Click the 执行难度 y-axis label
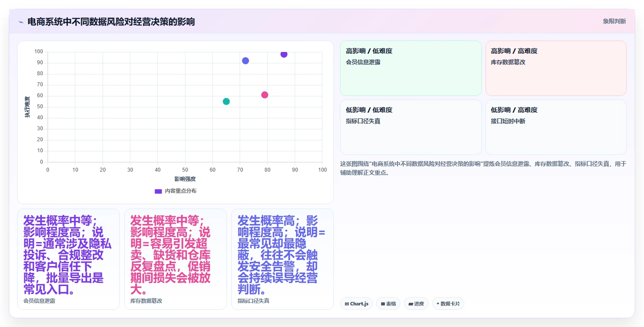 click(28, 107)
